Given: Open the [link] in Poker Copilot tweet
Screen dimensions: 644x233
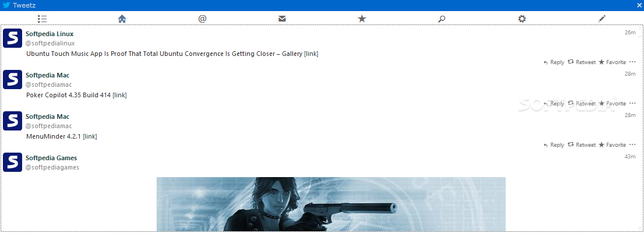Looking at the screenshot, I should click(119, 95).
